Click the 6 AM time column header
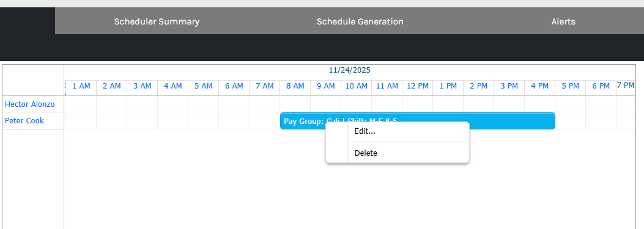Screen dimensions: 644x229 coord(234,86)
